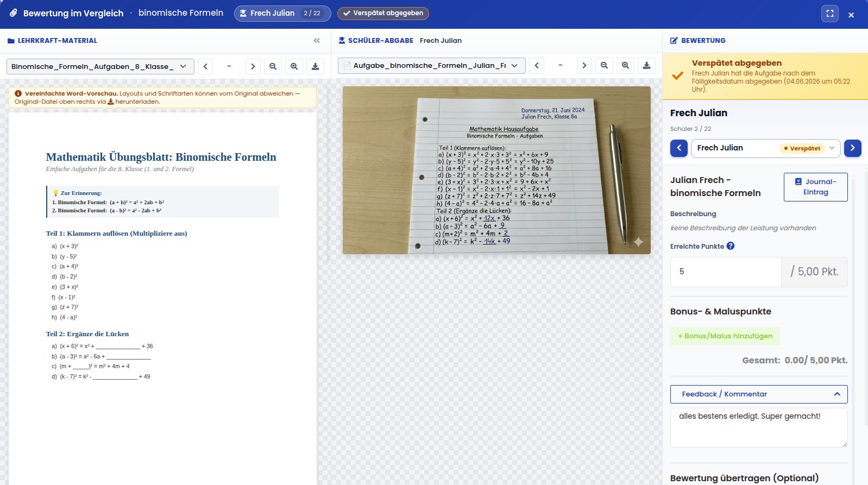
Task: Collapse the Feedback / Kommentar section
Action: coord(759,394)
